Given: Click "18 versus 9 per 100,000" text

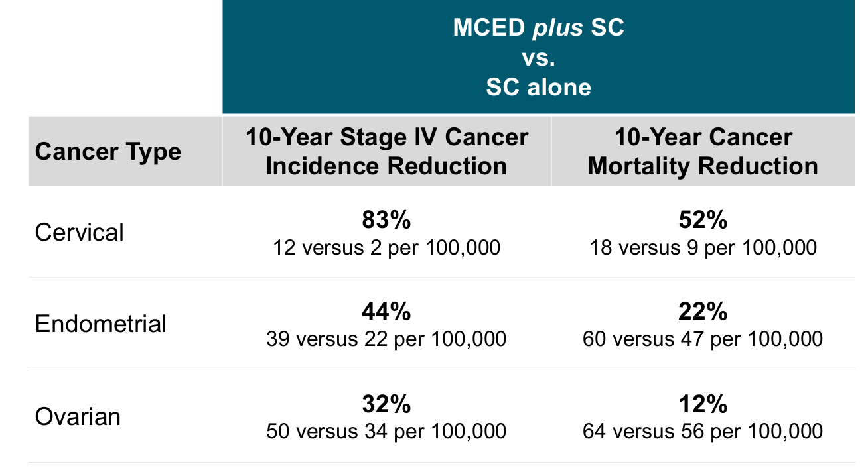Looking at the screenshot, I should tap(703, 247).
